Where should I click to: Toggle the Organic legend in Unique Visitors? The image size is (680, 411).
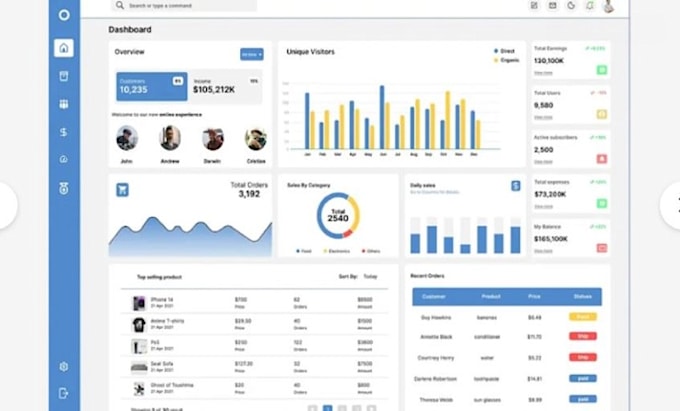(x=506, y=60)
